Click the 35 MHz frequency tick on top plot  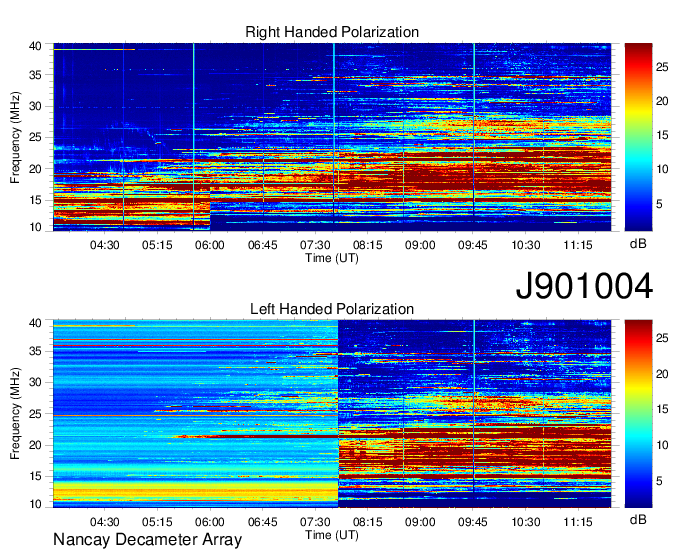pos(36,75)
